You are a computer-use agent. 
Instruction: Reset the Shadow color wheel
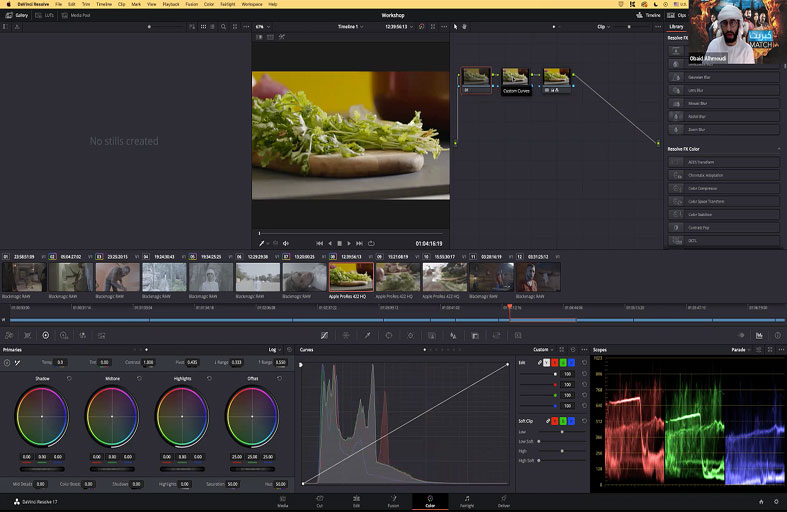click(69, 379)
